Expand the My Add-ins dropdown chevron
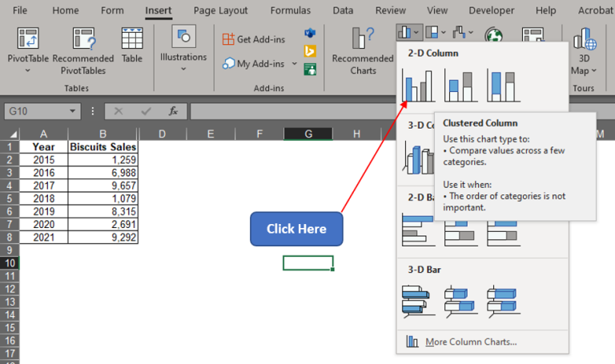The width and height of the screenshot is (615, 364). point(294,63)
